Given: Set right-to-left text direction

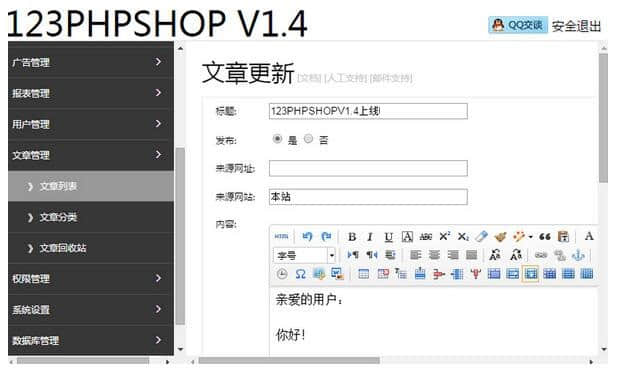Looking at the screenshot, I should 371,255.
